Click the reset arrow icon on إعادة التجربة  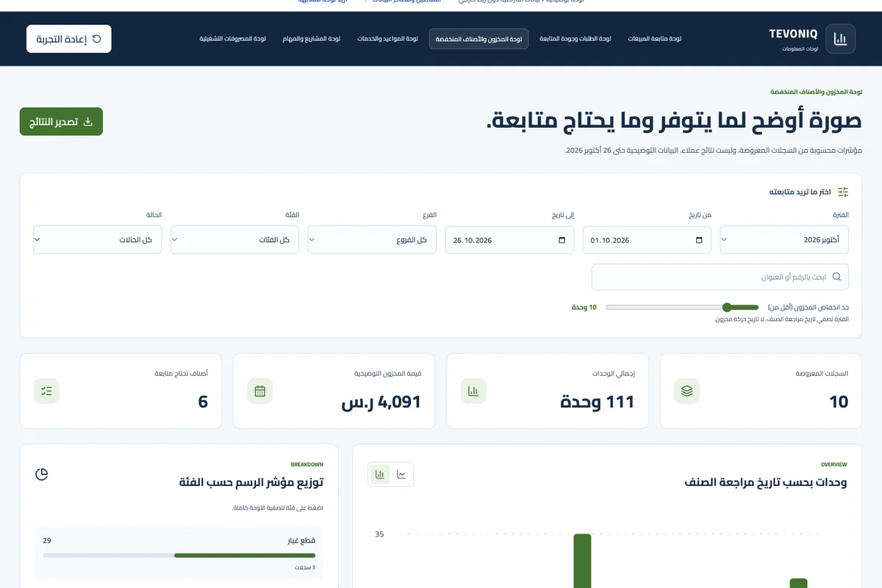(96, 39)
